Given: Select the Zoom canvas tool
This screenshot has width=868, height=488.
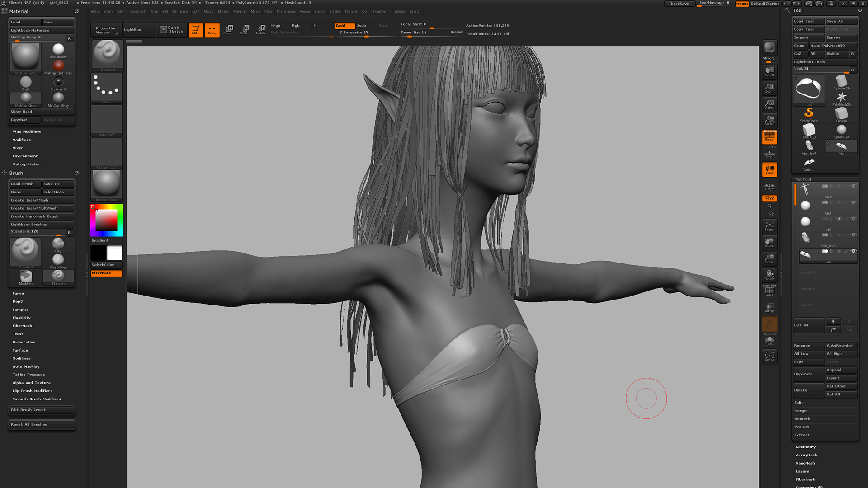Looking at the screenshot, I should (x=769, y=87).
